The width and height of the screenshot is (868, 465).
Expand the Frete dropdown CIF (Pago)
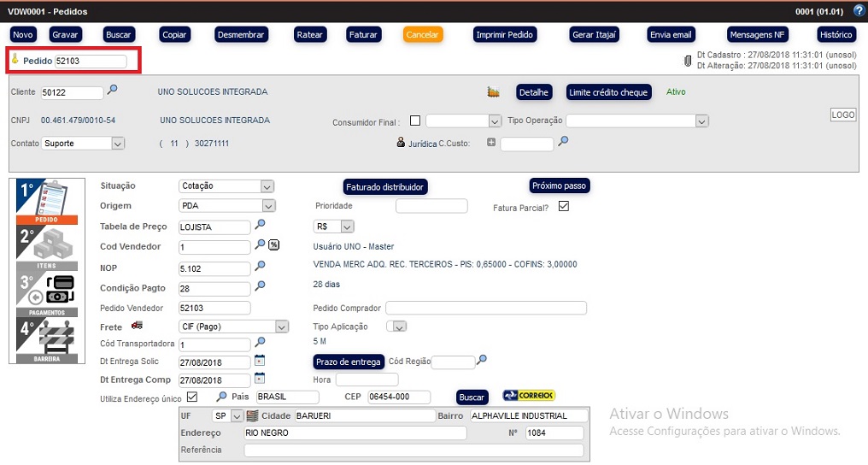pyautogui.click(x=233, y=327)
